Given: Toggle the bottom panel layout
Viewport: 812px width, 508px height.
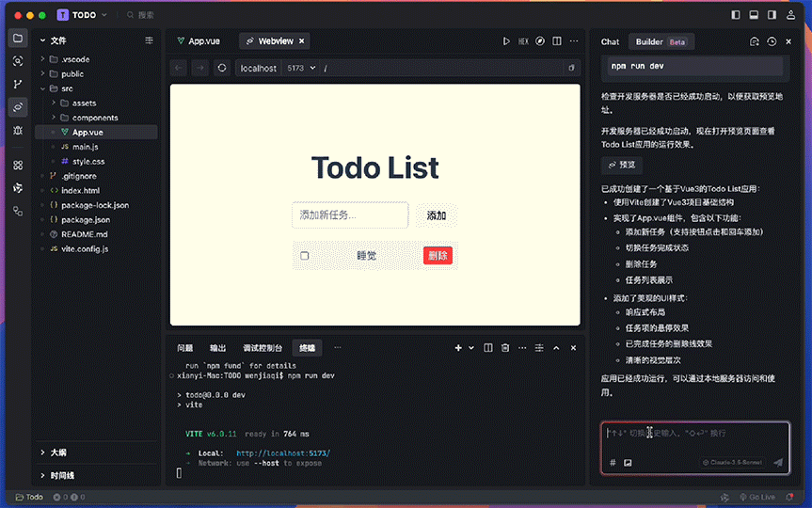Looking at the screenshot, I should (x=754, y=15).
